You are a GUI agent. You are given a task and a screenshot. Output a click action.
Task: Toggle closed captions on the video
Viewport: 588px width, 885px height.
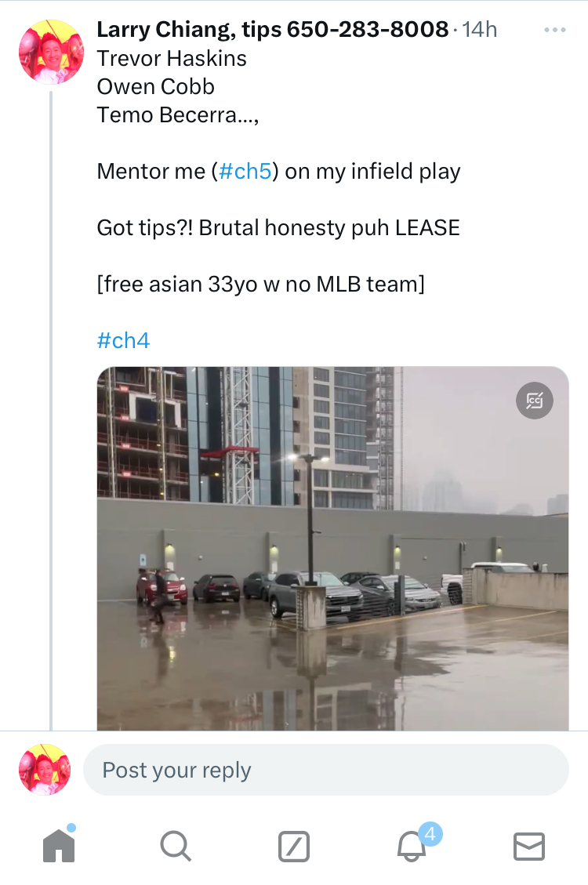(x=535, y=401)
